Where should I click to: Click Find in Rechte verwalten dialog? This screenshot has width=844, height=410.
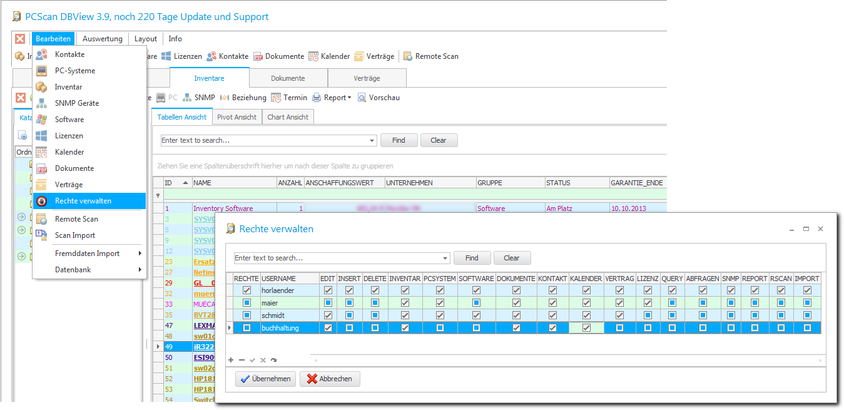click(x=472, y=258)
